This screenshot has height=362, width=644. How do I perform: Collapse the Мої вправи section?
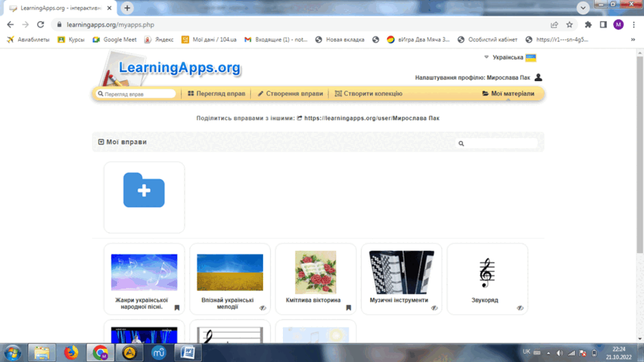pos(101,142)
